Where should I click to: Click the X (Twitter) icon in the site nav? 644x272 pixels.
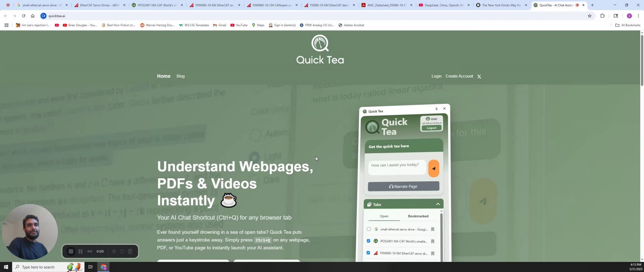pos(479,76)
